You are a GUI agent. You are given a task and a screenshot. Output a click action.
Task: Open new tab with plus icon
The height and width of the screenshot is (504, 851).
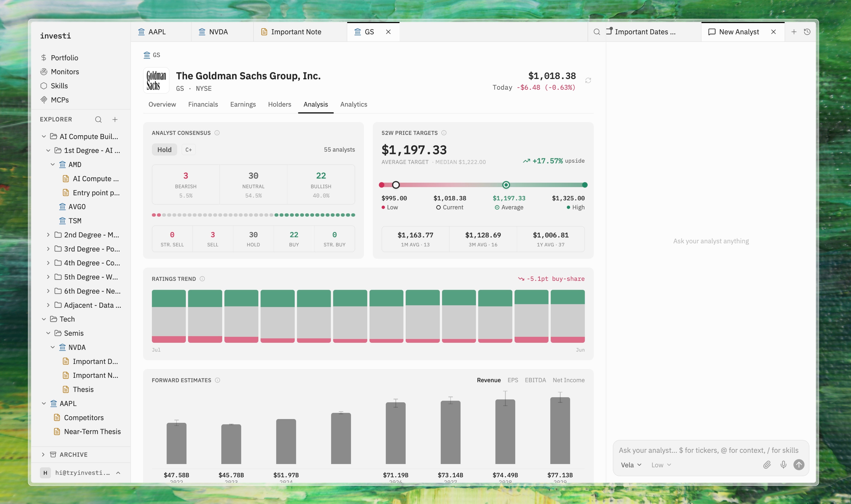(x=794, y=32)
